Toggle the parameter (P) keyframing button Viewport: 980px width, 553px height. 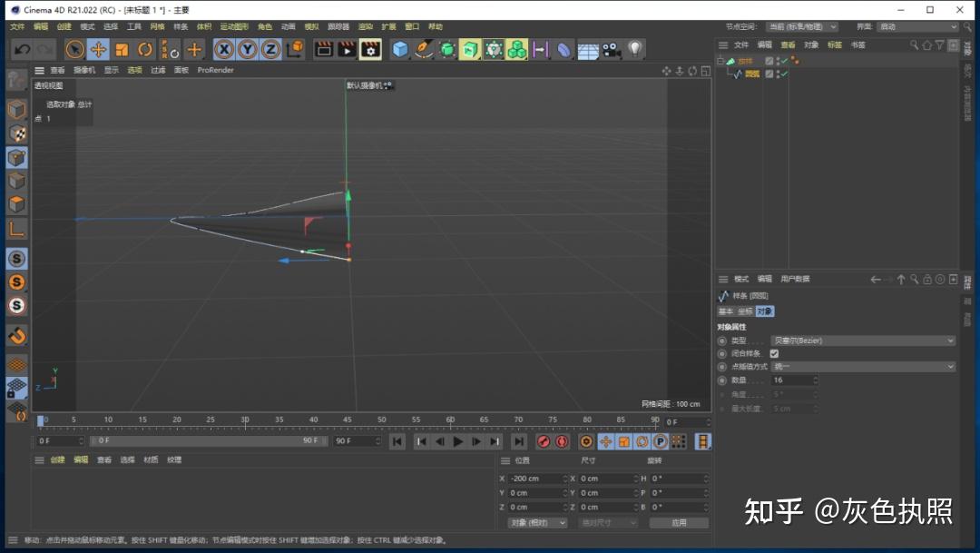(x=660, y=441)
